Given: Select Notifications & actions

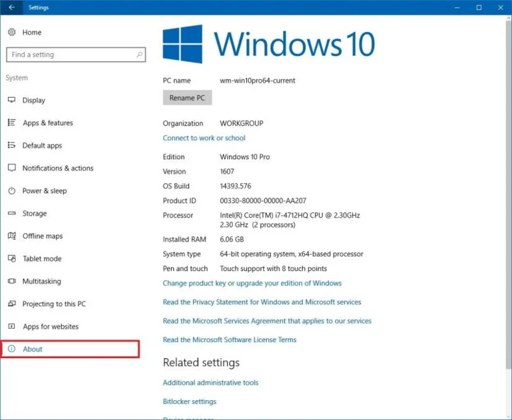Looking at the screenshot, I should point(58,168).
